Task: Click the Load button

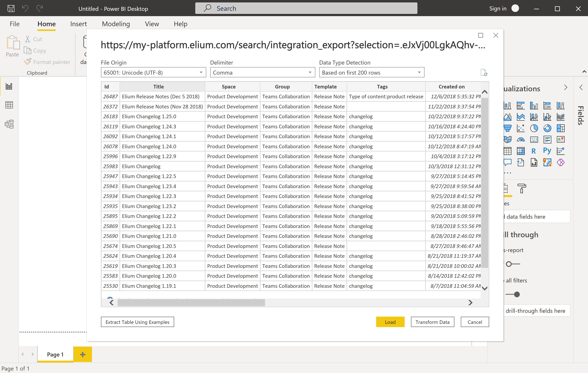Action: click(390, 322)
